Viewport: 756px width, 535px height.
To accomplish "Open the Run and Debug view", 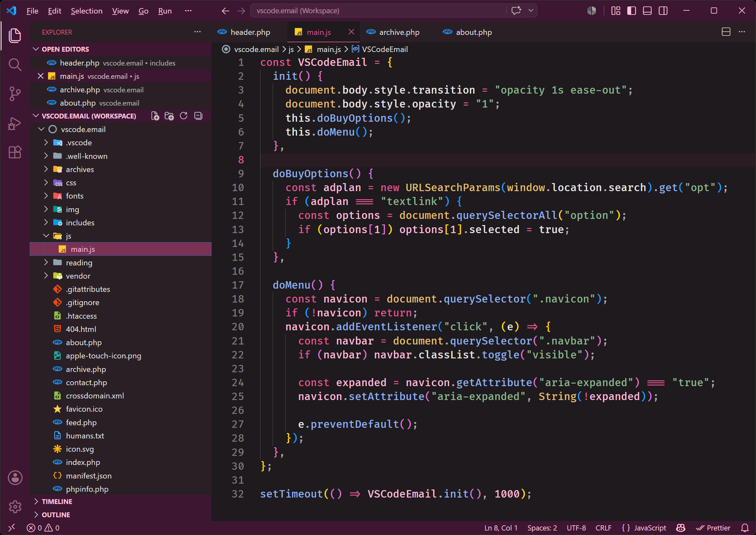I will pyautogui.click(x=15, y=123).
